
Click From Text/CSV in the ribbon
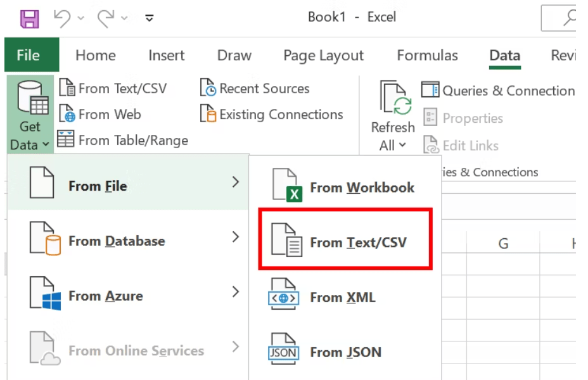[113, 89]
